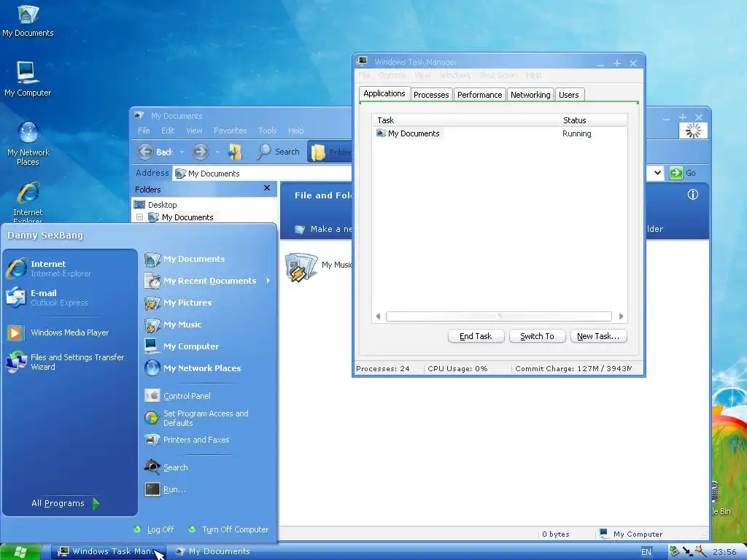
Task: Click the Up folder toolbar icon
Action: pos(235,152)
